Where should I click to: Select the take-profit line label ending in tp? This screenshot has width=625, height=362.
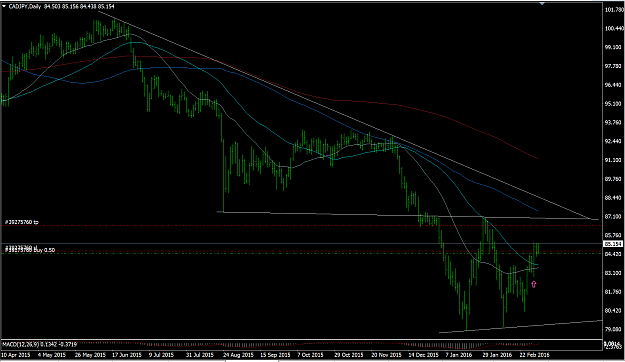[22, 222]
